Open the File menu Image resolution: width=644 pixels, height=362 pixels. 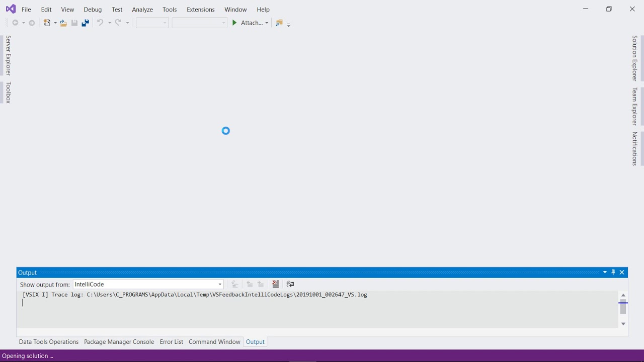26,10
